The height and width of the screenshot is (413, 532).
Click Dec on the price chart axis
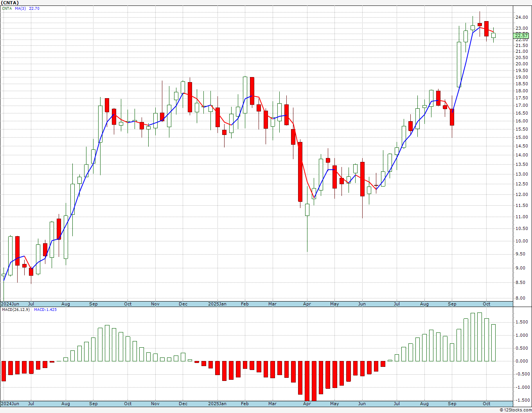coord(183,304)
